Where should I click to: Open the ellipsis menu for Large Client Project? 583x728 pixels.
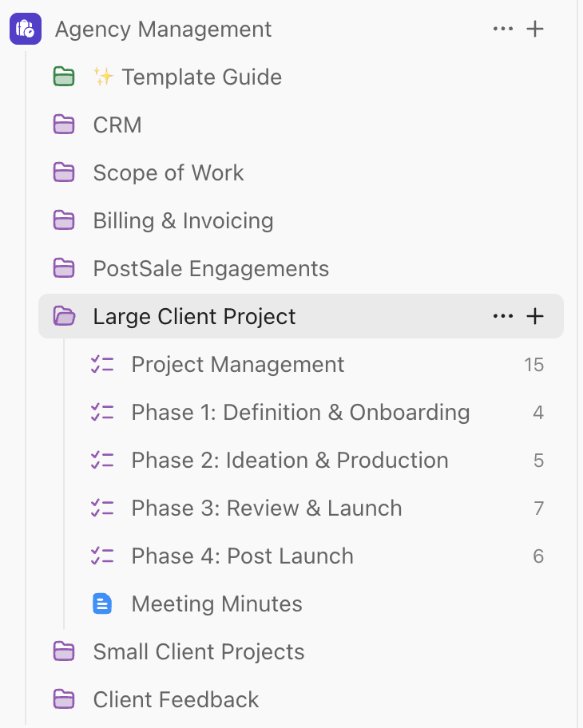503,316
